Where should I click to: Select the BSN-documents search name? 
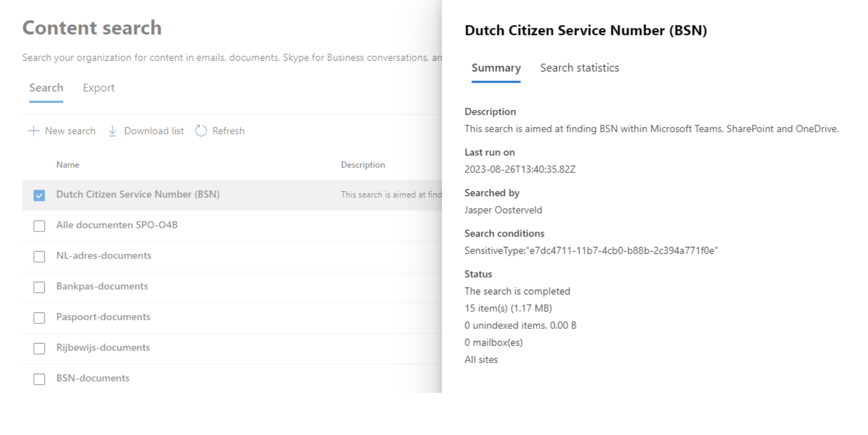tap(92, 378)
